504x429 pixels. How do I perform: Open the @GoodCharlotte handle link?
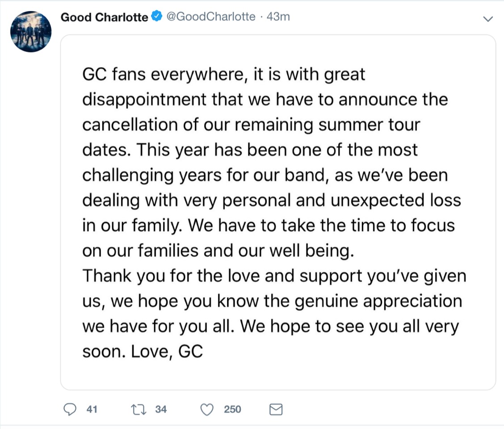[211, 17]
